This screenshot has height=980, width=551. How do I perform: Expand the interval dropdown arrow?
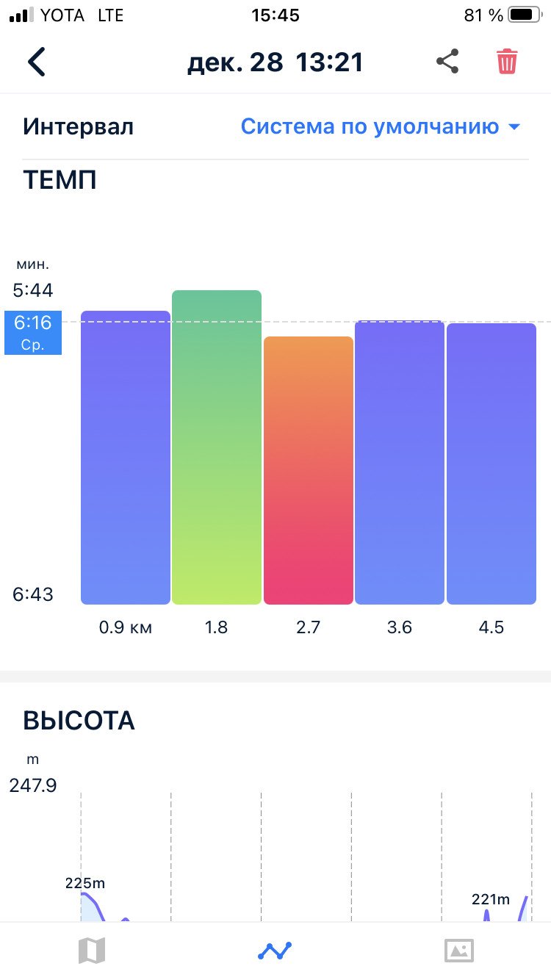pos(514,127)
